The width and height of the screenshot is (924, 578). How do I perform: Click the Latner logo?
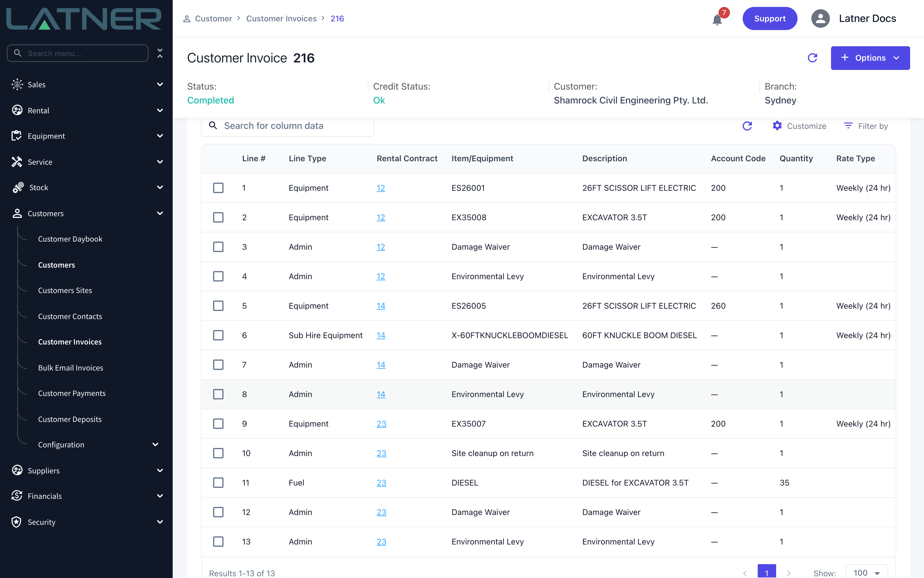(84, 19)
